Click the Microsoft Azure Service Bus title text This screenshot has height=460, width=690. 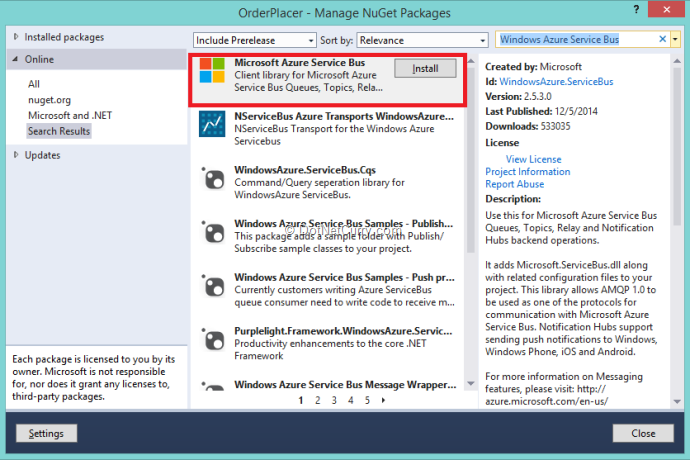[300, 63]
